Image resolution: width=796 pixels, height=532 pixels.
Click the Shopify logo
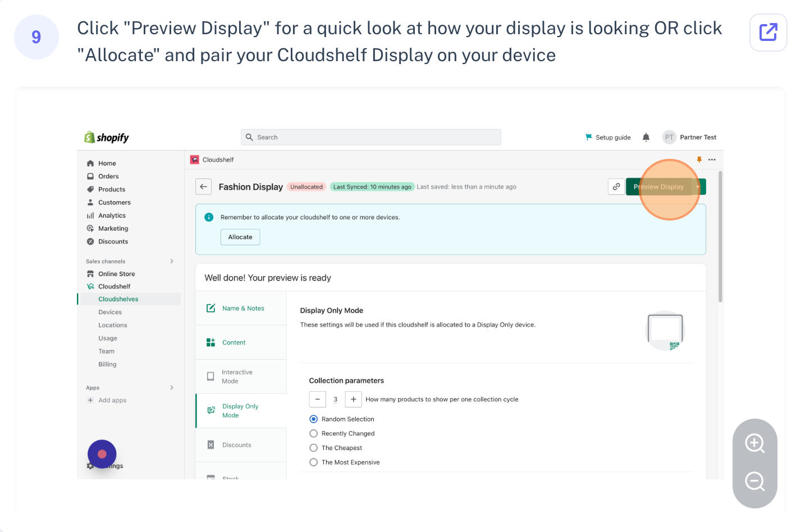tap(107, 137)
